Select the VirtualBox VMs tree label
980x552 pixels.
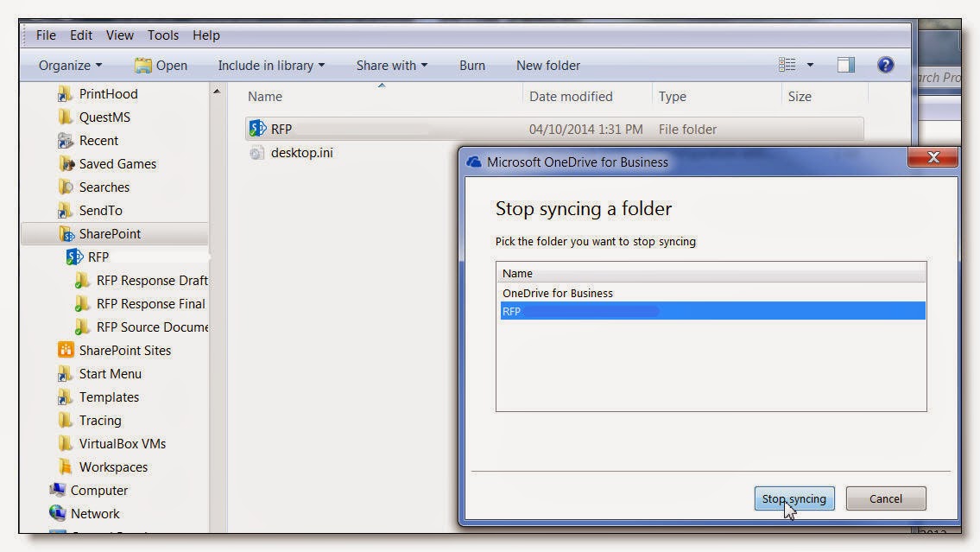123,444
